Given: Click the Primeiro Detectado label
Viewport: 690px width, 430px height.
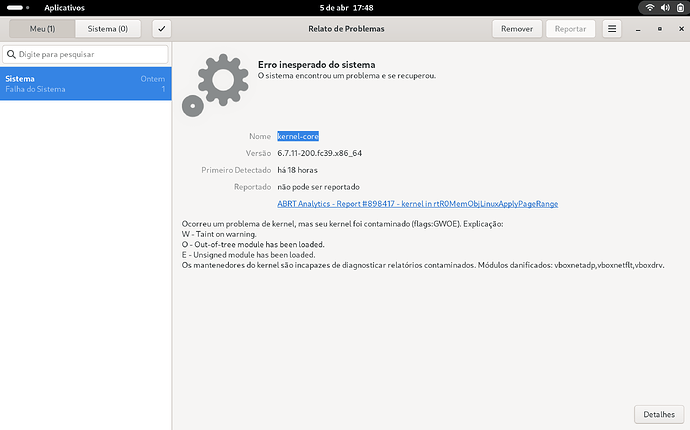Looking at the screenshot, I should pyautogui.click(x=236, y=170).
